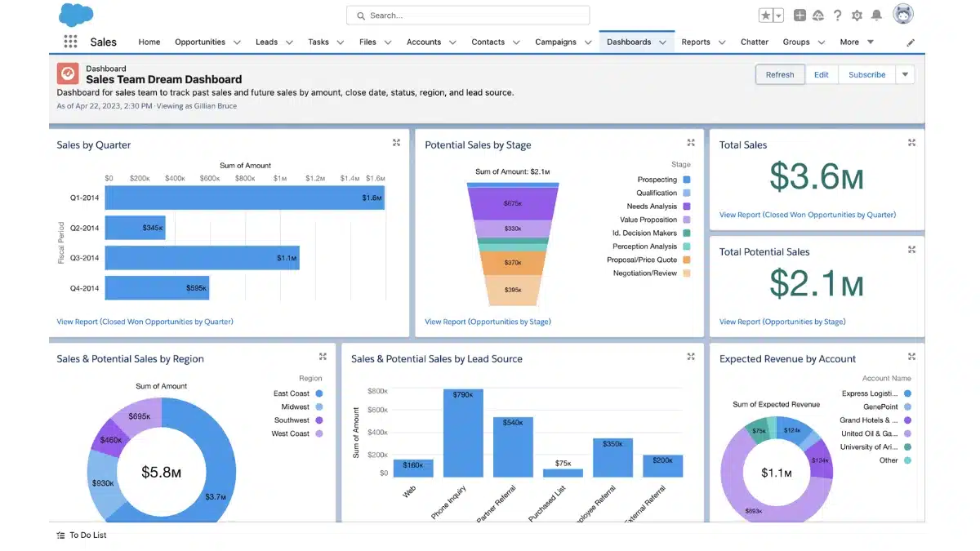This screenshot has width=980, height=551.
Task: Open the favorites list dropdown arrow
Action: (778, 16)
